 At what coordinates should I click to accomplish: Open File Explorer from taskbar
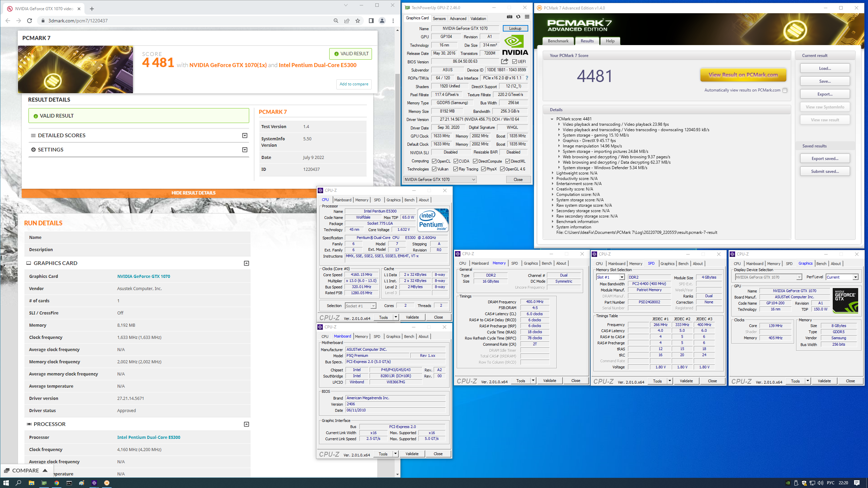click(x=32, y=483)
